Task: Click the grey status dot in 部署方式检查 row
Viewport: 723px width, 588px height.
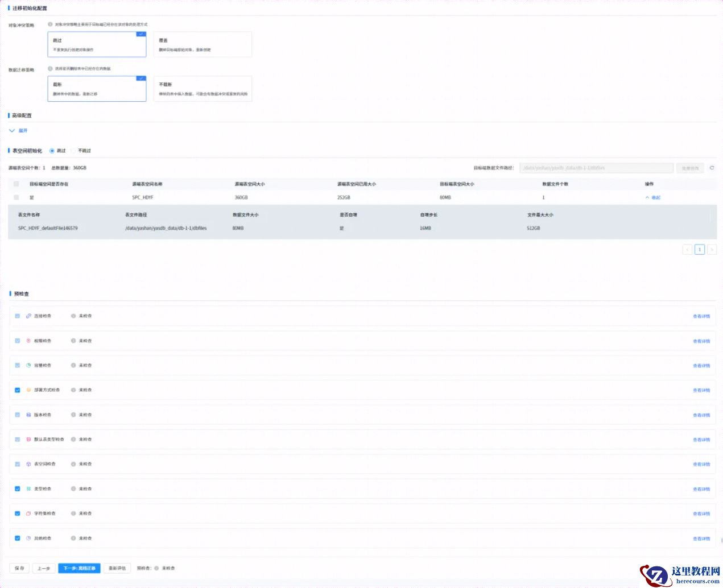Action: pos(73,390)
